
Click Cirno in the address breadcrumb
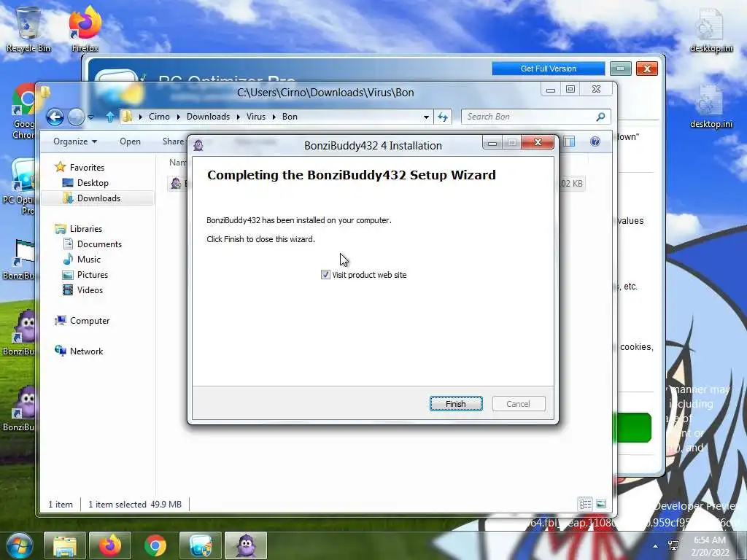point(159,117)
